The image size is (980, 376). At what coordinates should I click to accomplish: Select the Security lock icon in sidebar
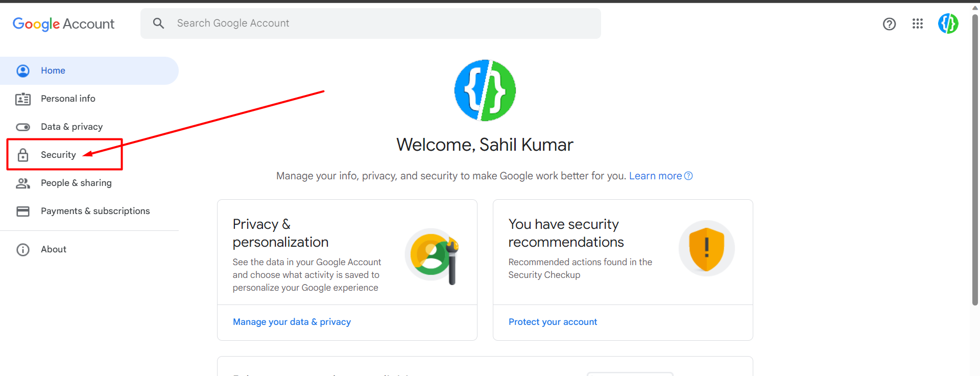(22, 155)
